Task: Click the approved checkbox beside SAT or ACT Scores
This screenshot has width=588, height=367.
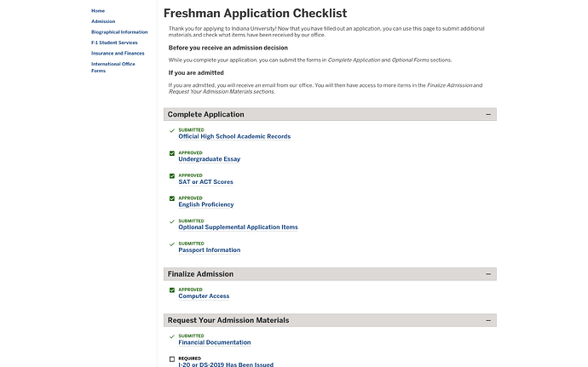Action: [x=172, y=176]
